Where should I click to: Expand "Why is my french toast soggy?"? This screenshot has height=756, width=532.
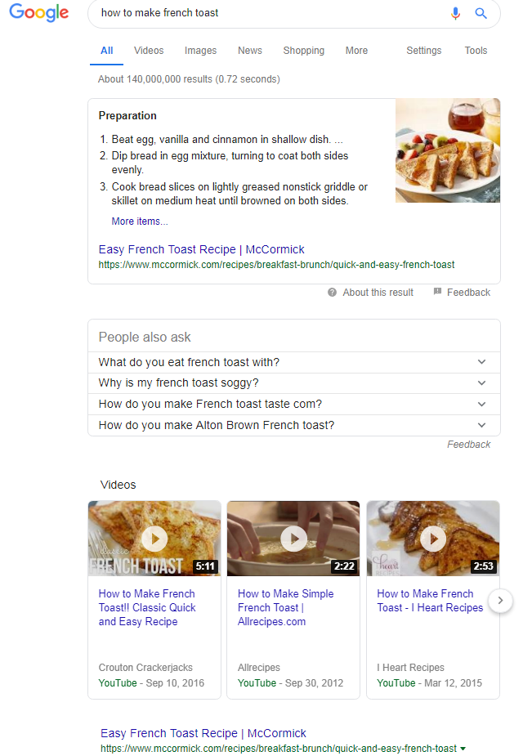tap(481, 383)
